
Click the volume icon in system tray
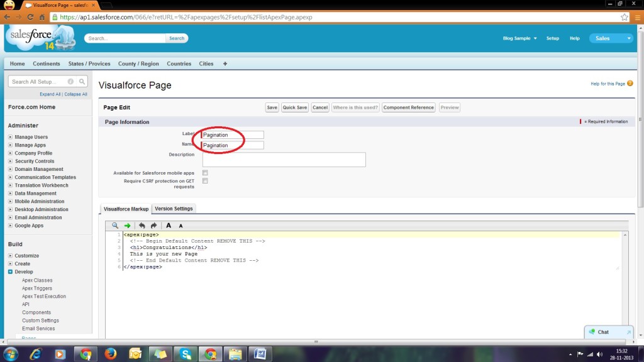pyautogui.click(x=600, y=354)
